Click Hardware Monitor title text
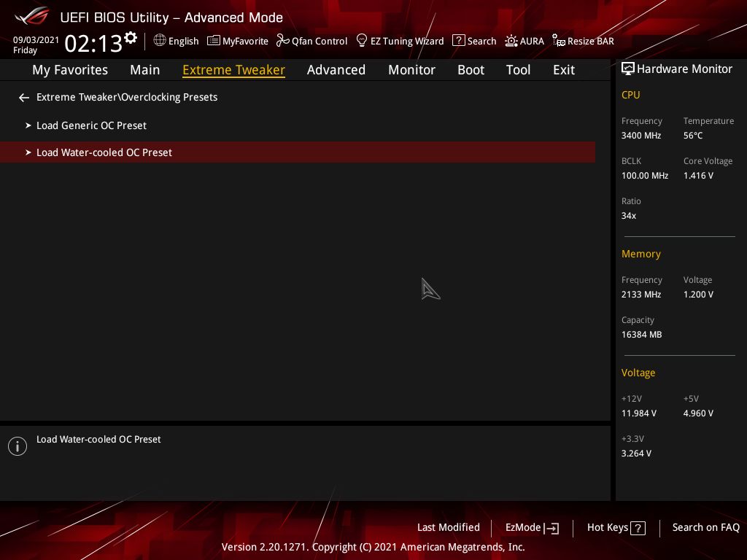 [x=684, y=69]
